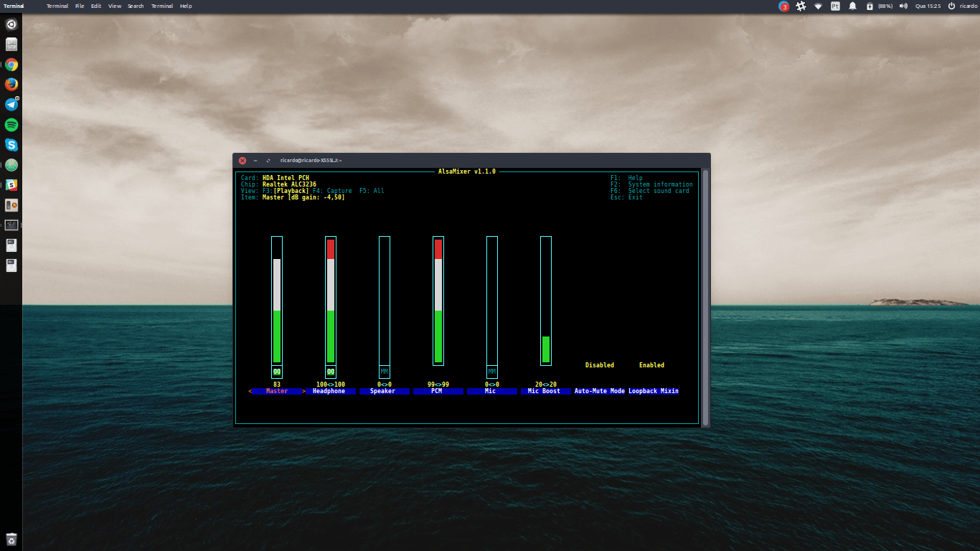Select the Speaker channel label
Viewport: 980px width, 551px height.
coord(385,392)
